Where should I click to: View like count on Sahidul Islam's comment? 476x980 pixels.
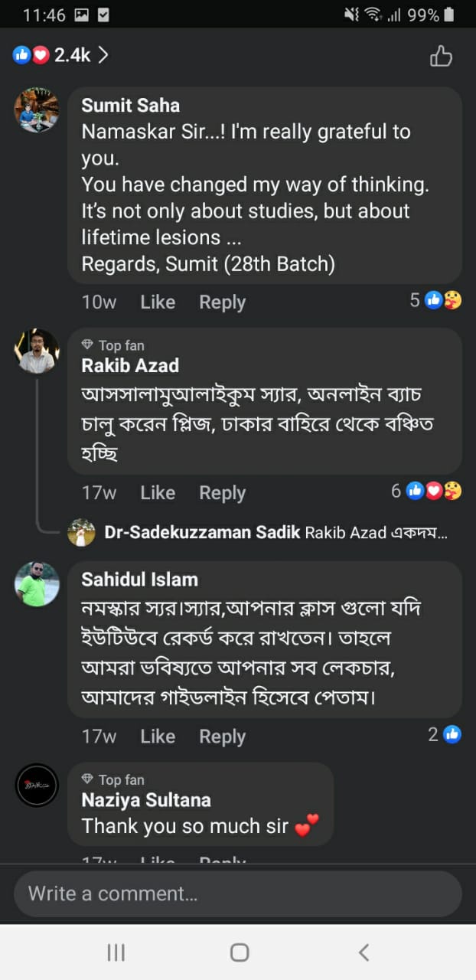pos(445,735)
